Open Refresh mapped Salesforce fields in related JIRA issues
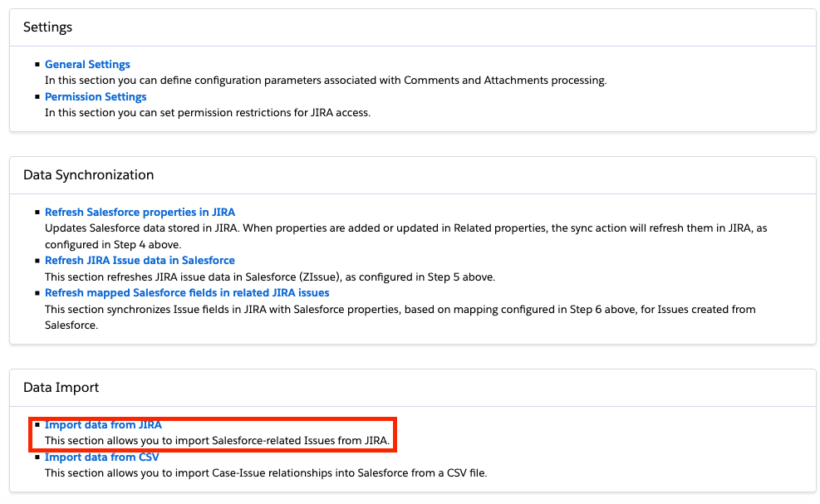The height and width of the screenshot is (504, 820). point(187,292)
